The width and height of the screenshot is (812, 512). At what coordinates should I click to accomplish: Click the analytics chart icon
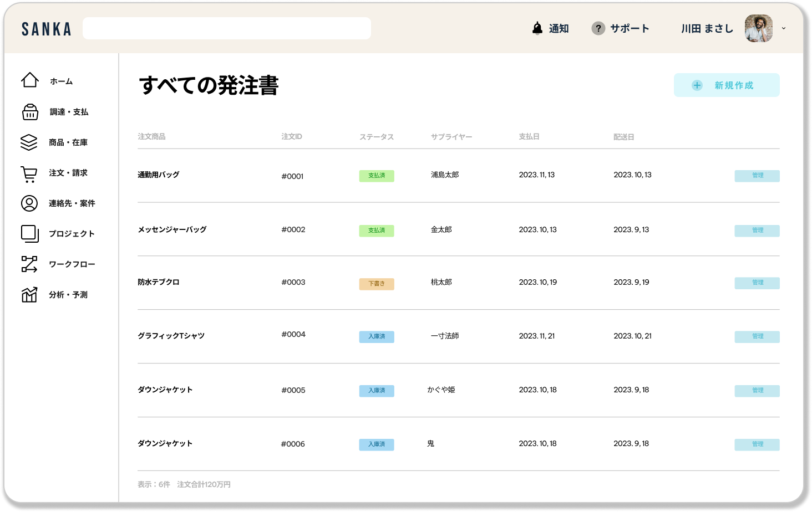tap(29, 295)
